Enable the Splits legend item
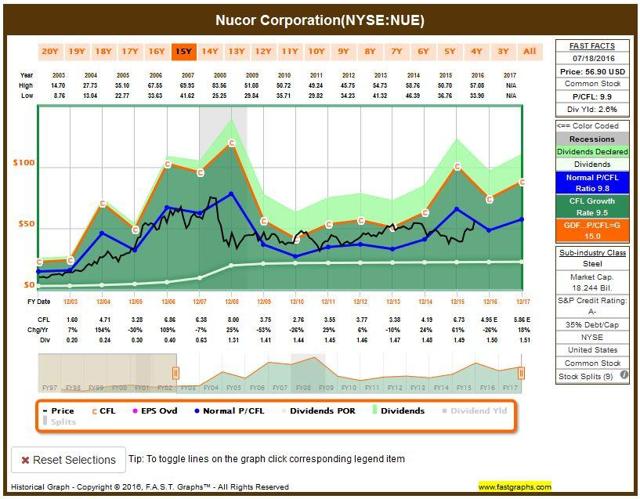 click(60, 422)
